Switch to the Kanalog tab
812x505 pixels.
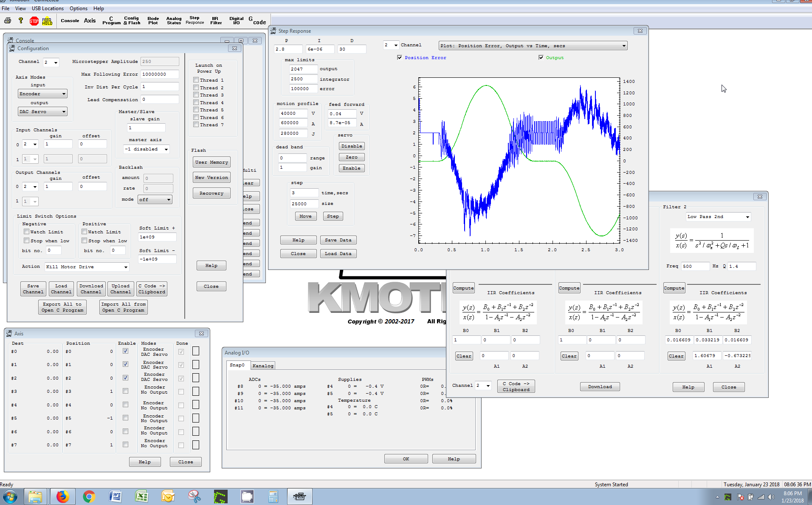(263, 366)
